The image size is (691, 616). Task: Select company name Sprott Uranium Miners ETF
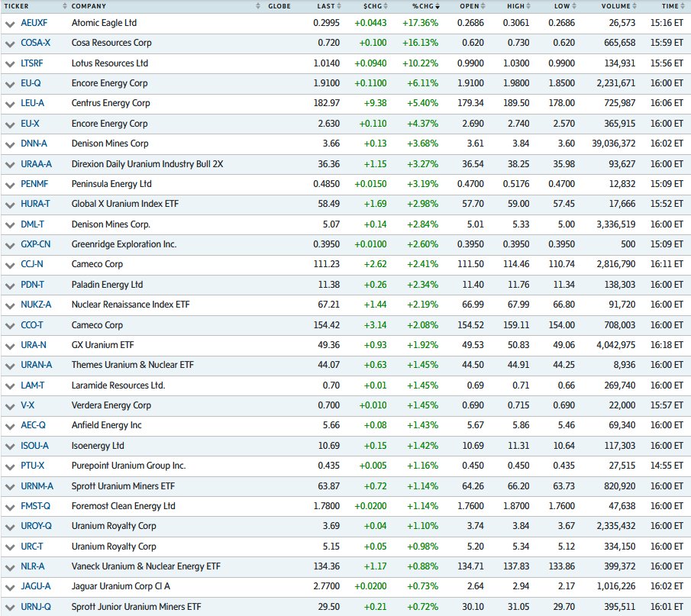click(123, 486)
